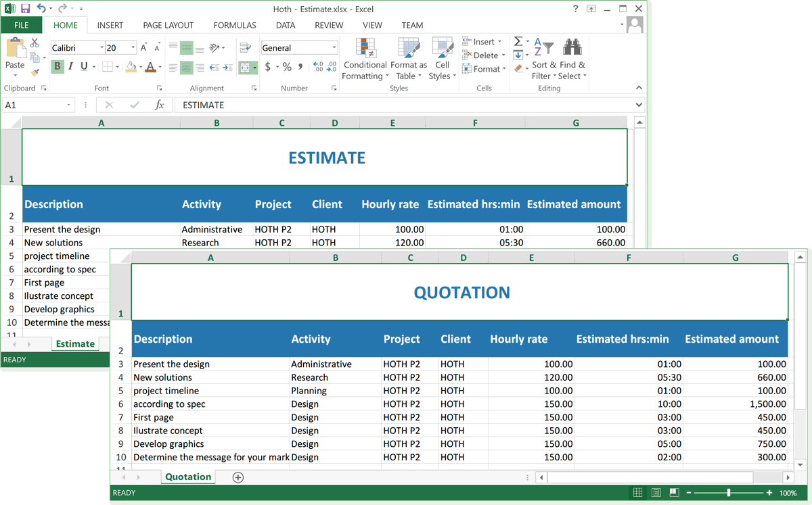Open the Paste options arrow
The height and width of the screenshot is (505, 812).
(x=15, y=74)
